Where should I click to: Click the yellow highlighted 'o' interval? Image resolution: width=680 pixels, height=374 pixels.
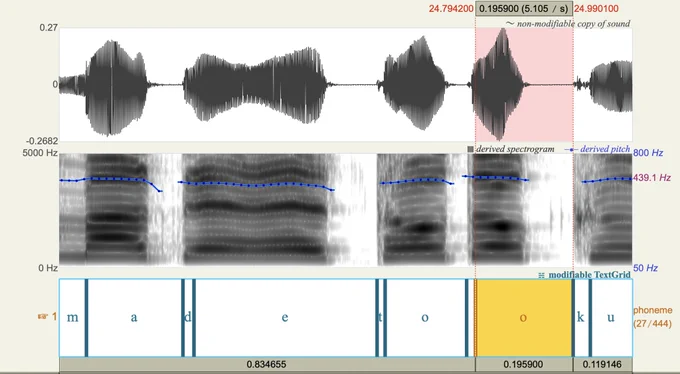[x=524, y=318]
